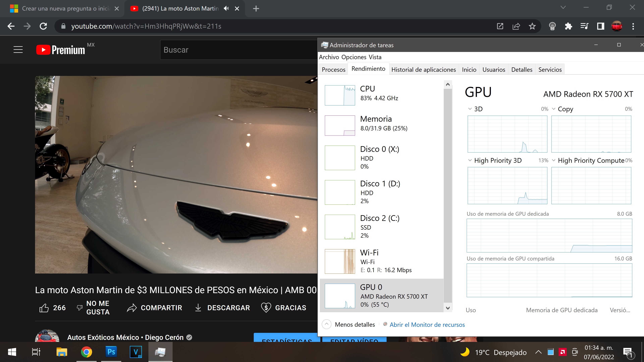Switch to the Usuarios tab
This screenshot has width=644, height=362.
click(494, 69)
